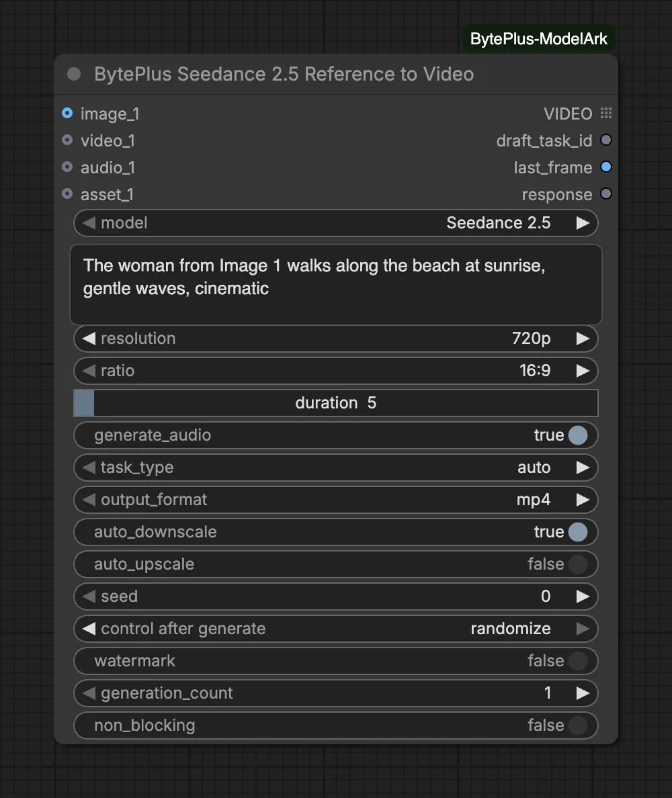
Task: Click the VIDEO output grid socket
Action: [606, 113]
